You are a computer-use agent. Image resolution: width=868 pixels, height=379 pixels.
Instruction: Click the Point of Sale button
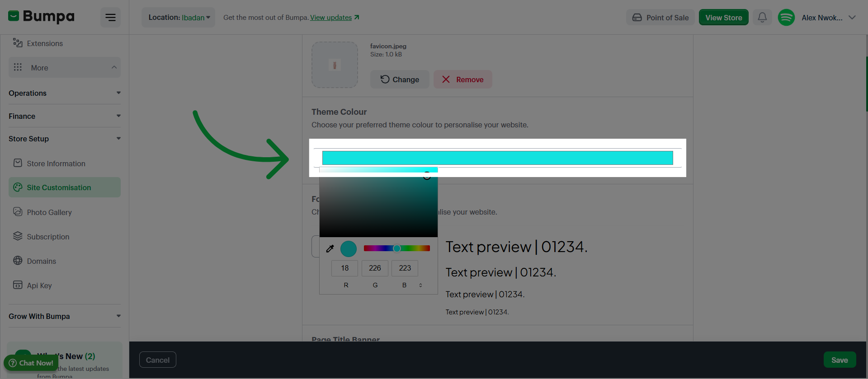point(660,18)
